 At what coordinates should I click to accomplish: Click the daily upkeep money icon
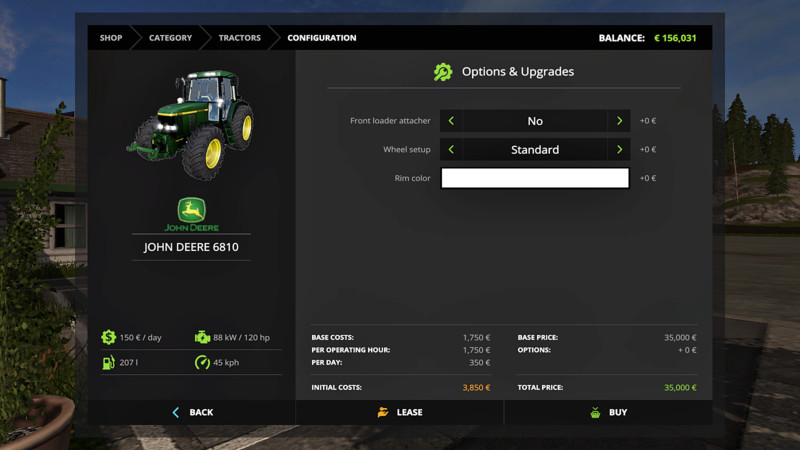[108, 338]
